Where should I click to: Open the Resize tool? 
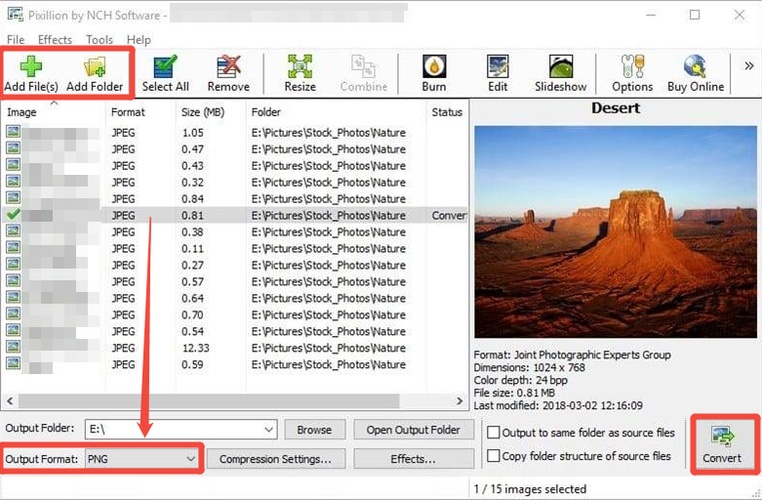click(x=300, y=73)
